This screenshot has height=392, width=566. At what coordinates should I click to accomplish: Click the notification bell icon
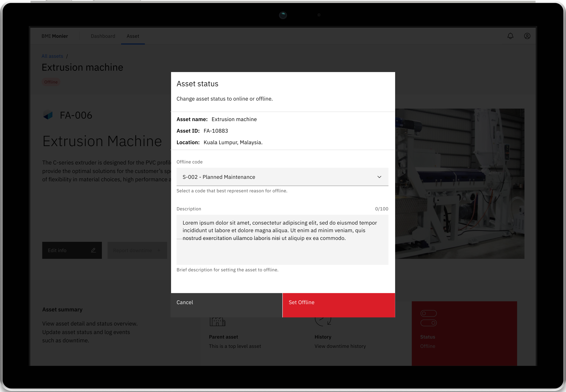510,36
